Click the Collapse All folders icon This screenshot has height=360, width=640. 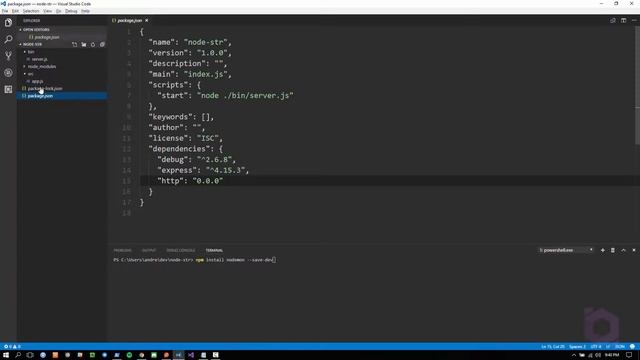102,44
